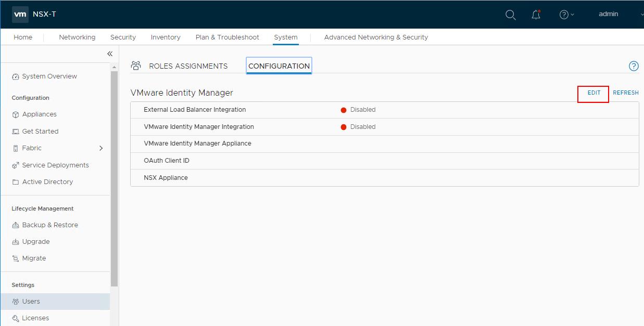Expand the Fabric submenu arrow
This screenshot has height=326, width=644.
tap(101, 148)
